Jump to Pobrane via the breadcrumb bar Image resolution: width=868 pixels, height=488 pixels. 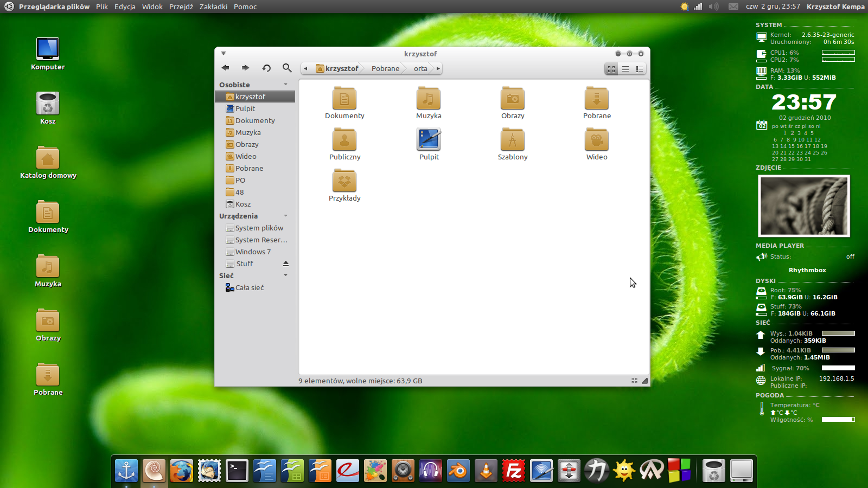click(x=385, y=68)
